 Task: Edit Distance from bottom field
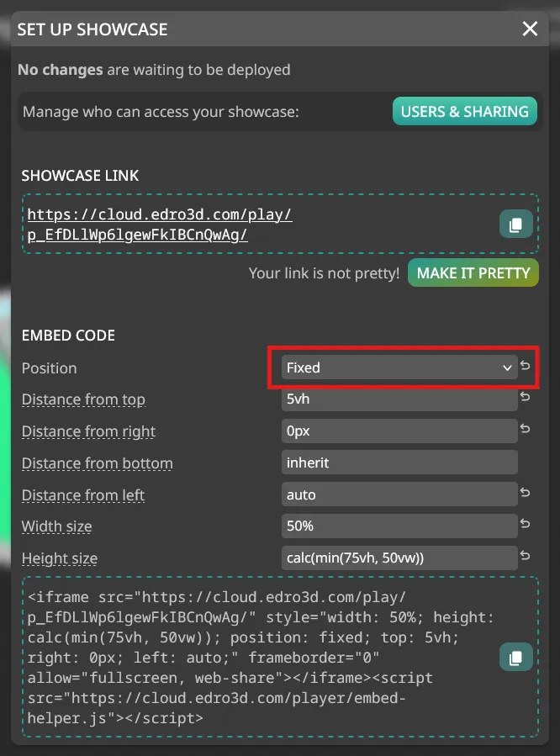point(399,463)
